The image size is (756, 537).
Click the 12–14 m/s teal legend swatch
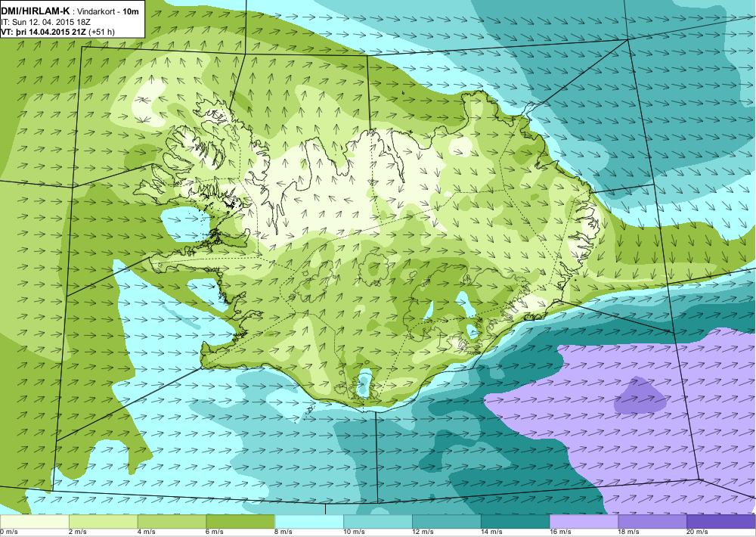pyautogui.click(x=447, y=521)
